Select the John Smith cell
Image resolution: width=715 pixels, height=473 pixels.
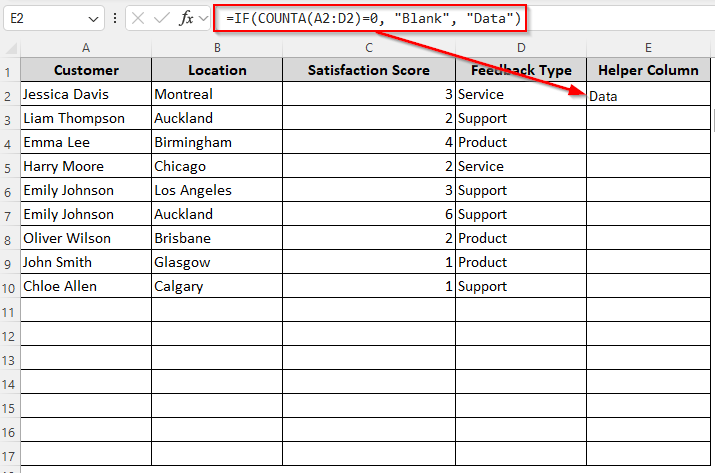86,262
